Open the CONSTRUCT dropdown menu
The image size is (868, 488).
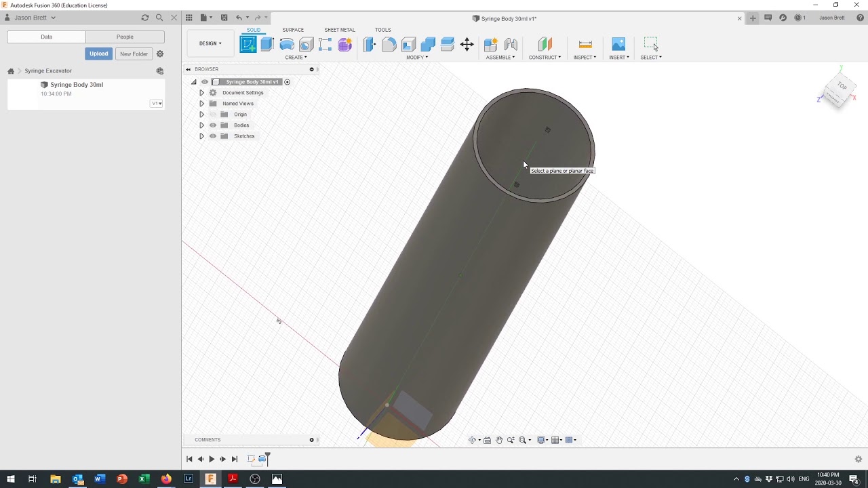[545, 58]
